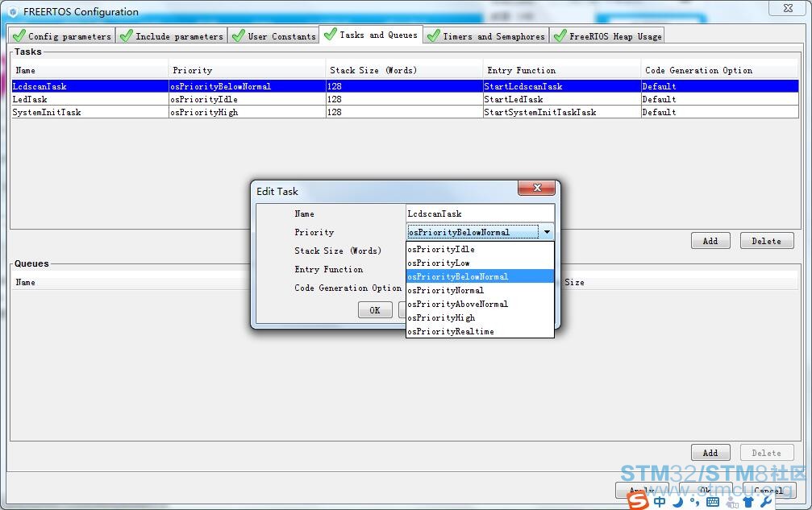Add a new task with Tasks Add button
The height and width of the screenshot is (510, 812).
(x=710, y=241)
